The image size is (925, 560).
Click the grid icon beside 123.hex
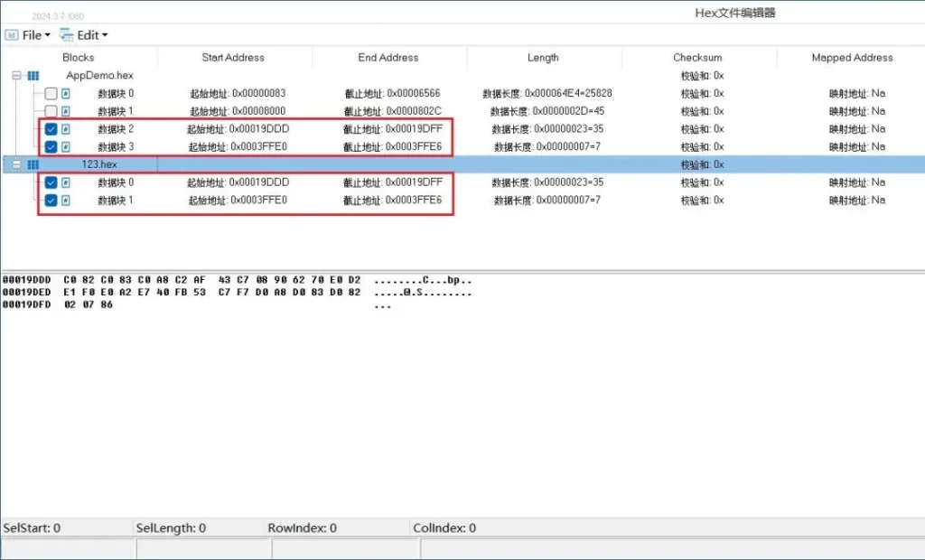tap(33, 165)
